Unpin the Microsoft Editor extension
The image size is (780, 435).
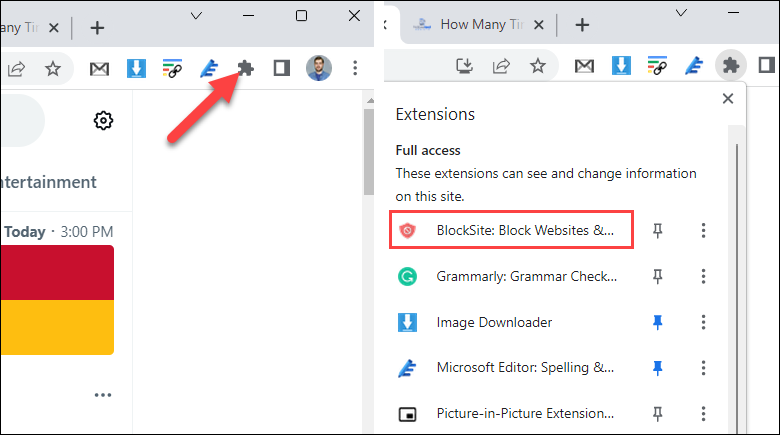658,368
